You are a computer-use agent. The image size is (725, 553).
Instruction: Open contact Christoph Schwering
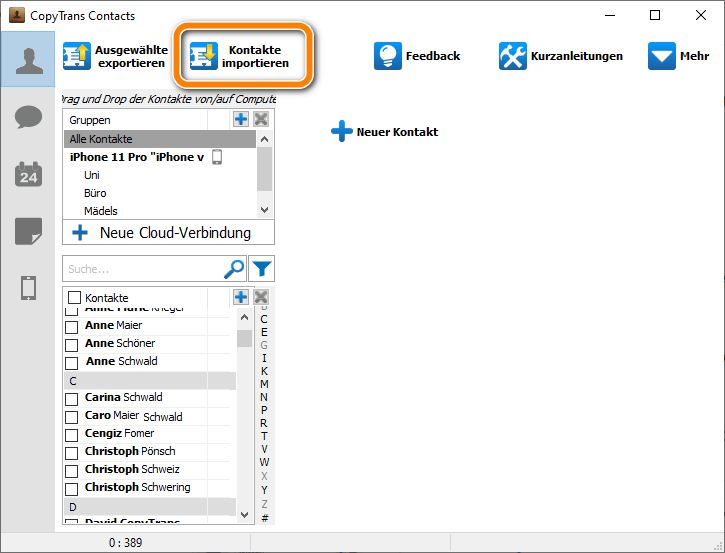tap(137, 488)
